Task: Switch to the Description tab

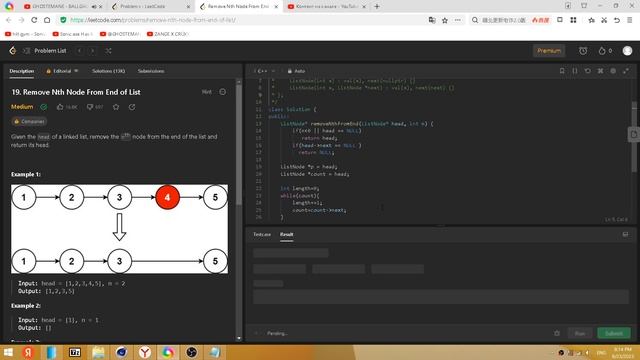Action: pyautogui.click(x=22, y=71)
